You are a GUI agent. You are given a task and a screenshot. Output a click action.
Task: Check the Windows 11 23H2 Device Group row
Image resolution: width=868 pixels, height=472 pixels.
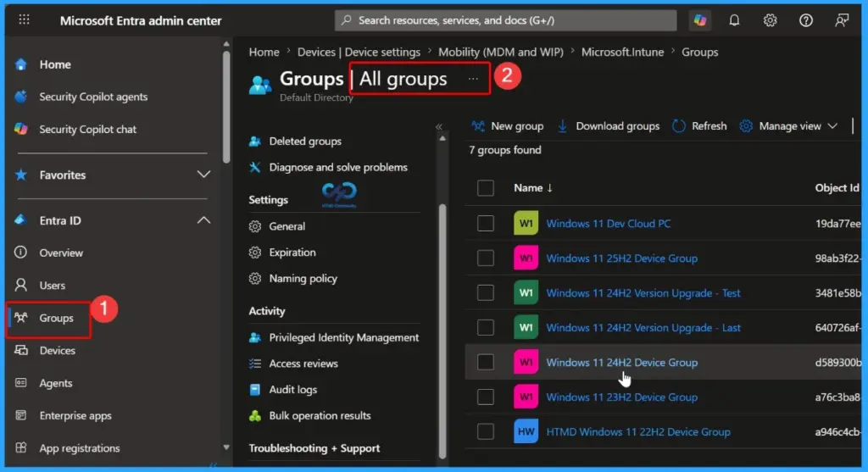point(486,397)
